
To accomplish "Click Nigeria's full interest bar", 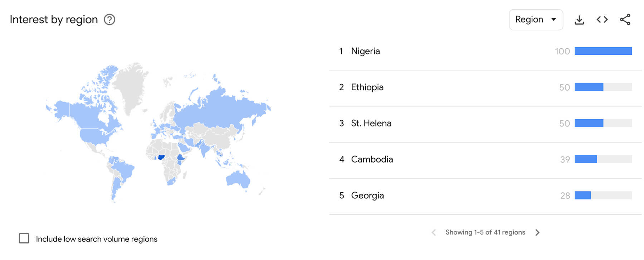I will click(603, 51).
